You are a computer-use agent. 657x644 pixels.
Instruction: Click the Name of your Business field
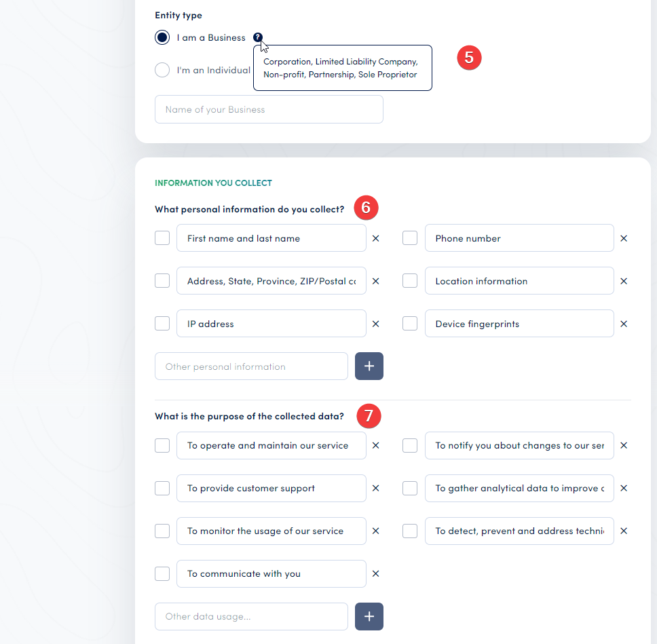(269, 109)
